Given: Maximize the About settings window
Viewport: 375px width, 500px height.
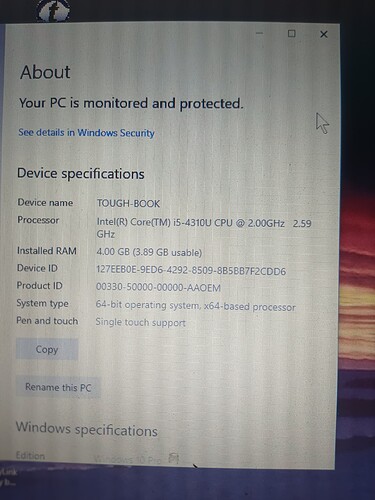Looking at the screenshot, I should [291, 33].
